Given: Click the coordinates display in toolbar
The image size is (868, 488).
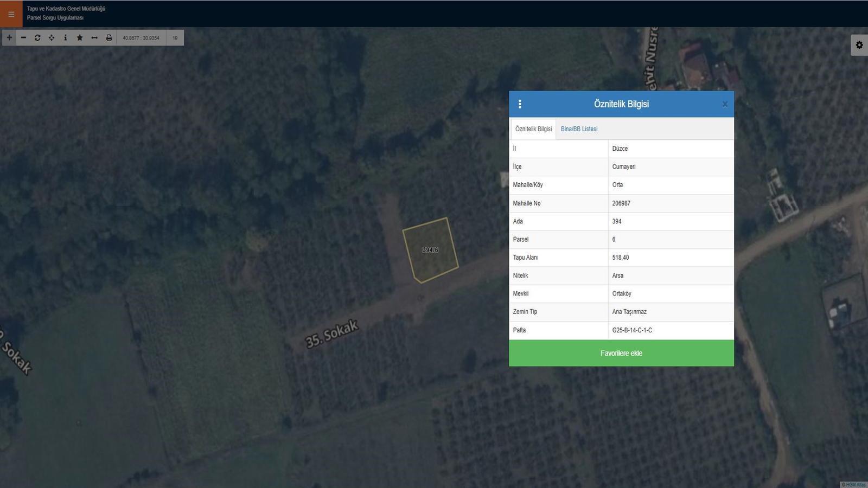Looking at the screenshot, I should tap(141, 38).
